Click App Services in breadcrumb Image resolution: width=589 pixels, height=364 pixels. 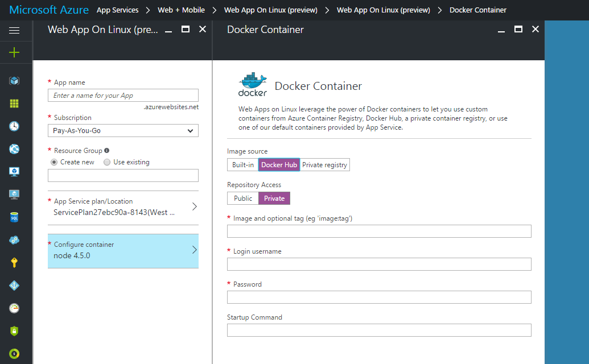pyautogui.click(x=117, y=10)
